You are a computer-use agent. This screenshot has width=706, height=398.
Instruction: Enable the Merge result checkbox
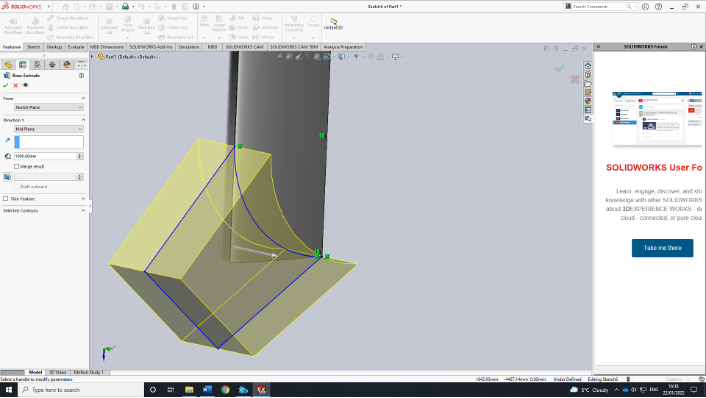point(17,167)
